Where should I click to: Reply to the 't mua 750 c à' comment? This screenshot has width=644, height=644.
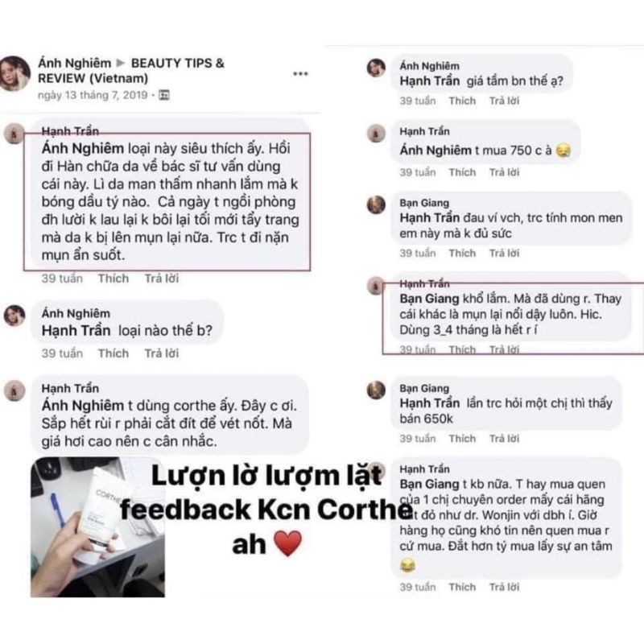(x=504, y=172)
